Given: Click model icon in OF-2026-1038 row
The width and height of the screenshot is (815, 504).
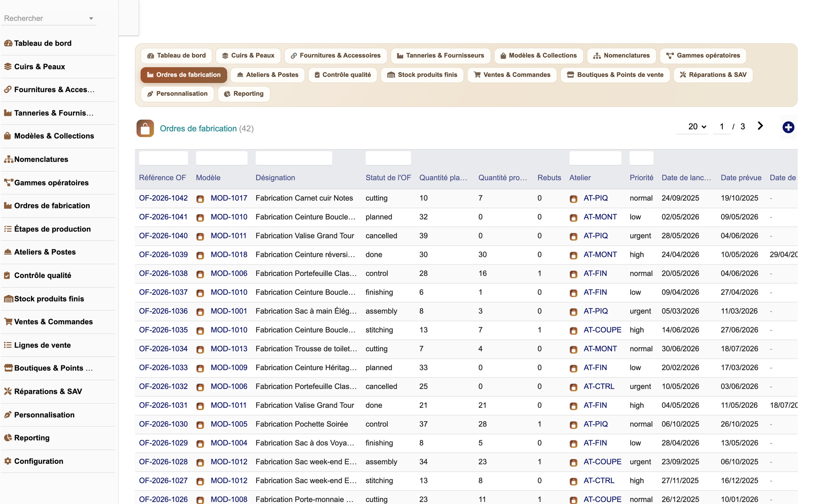Looking at the screenshot, I should point(200,274).
